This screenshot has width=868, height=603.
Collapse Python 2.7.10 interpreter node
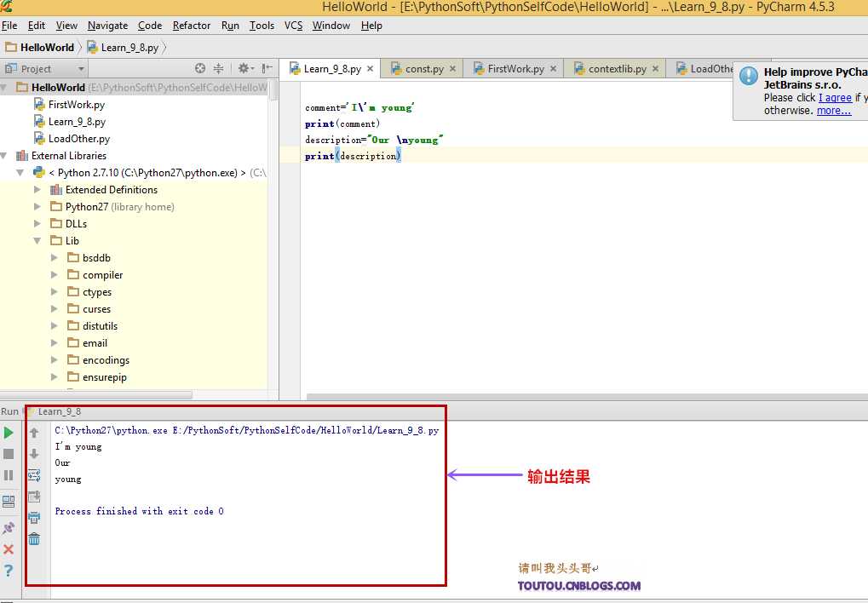pyautogui.click(x=20, y=173)
